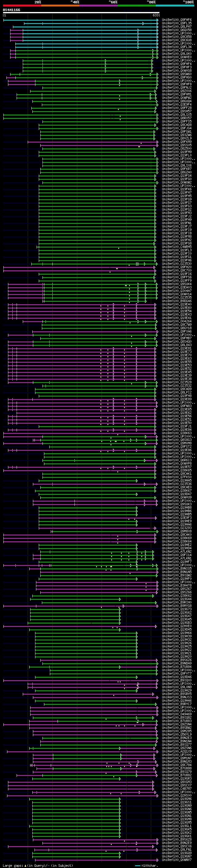Open hit UniRef100_Q9FHG0

tap(177, 77)
